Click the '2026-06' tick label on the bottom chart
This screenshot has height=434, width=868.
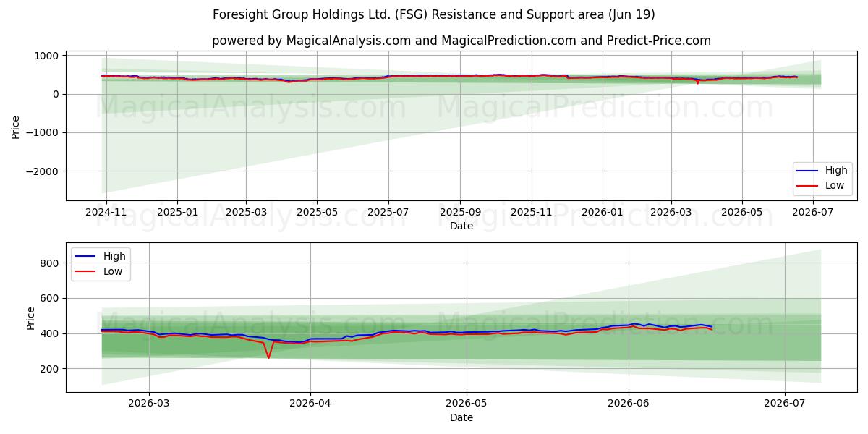click(629, 404)
